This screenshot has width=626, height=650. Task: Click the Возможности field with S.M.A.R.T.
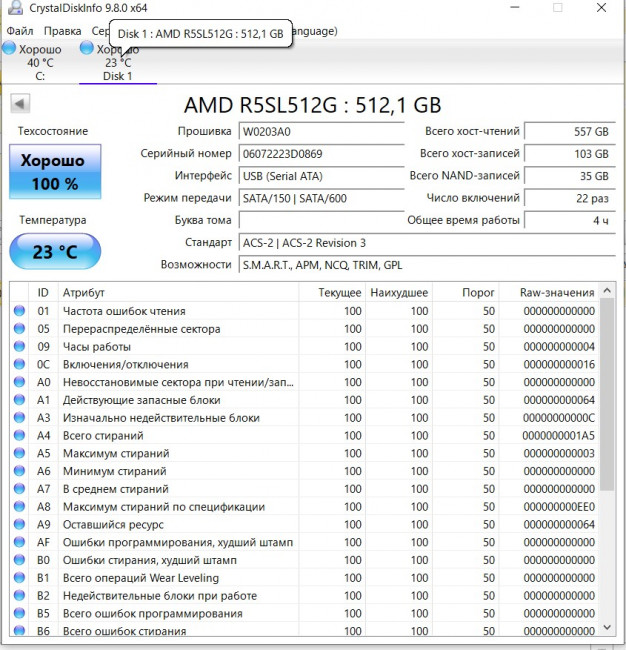point(427,265)
